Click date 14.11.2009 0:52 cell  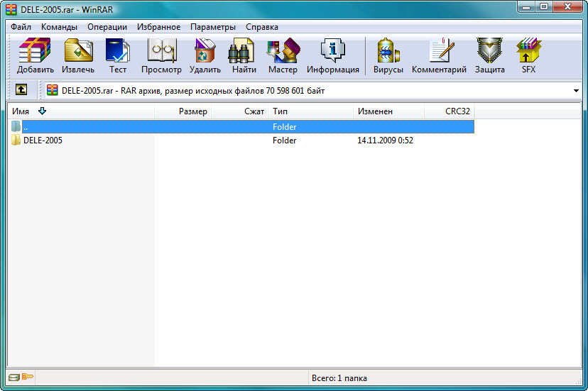385,141
